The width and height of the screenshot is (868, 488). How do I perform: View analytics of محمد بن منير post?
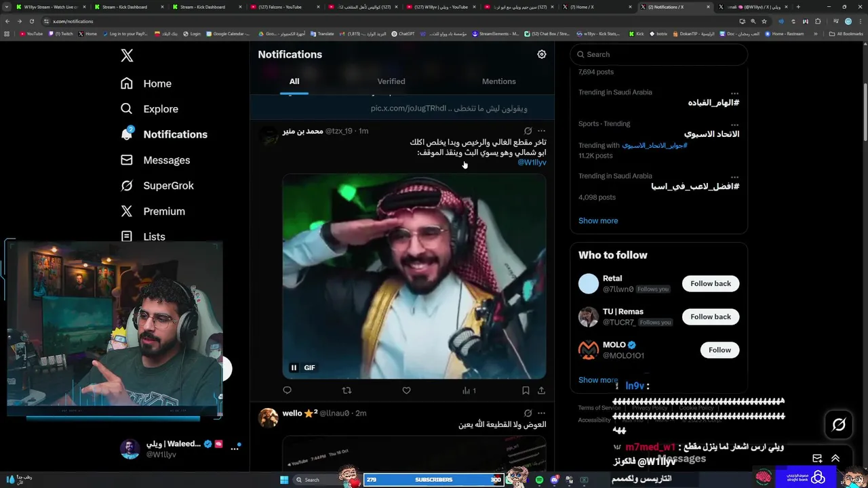click(x=469, y=390)
